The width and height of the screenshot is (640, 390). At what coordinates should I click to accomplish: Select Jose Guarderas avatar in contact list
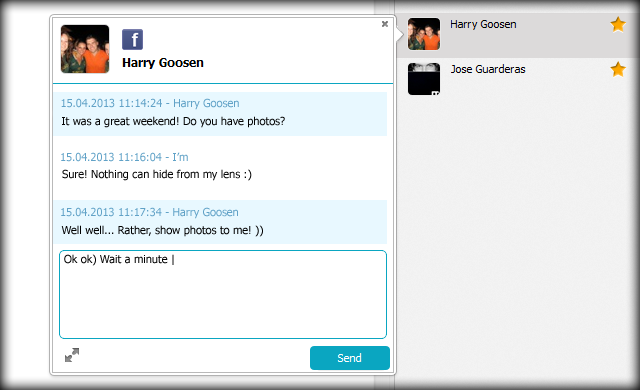point(424,79)
